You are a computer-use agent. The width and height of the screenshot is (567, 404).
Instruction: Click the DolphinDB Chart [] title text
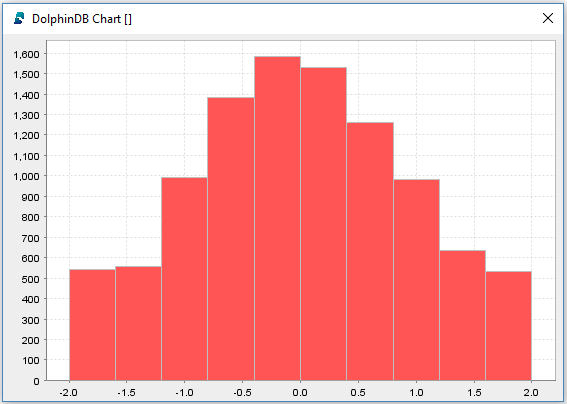[82, 19]
